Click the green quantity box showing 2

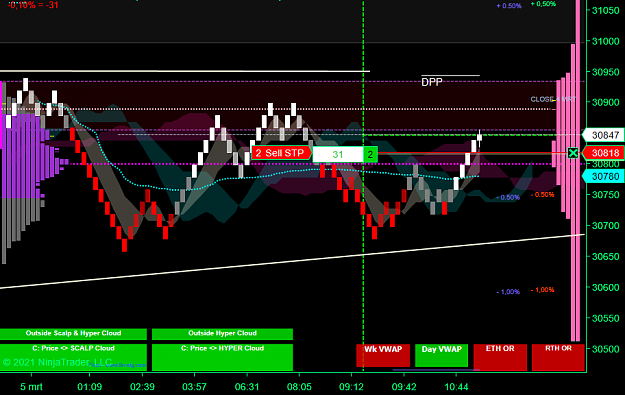[x=370, y=154]
